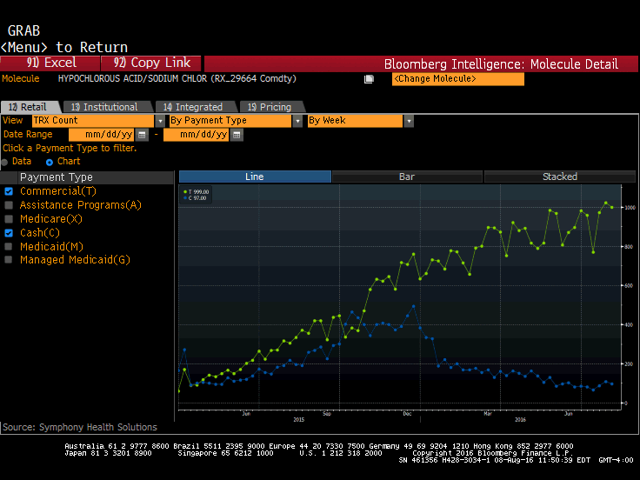Enable the Medicaid(M) checkbox
The height and width of the screenshot is (480, 640).
[x=9, y=247]
